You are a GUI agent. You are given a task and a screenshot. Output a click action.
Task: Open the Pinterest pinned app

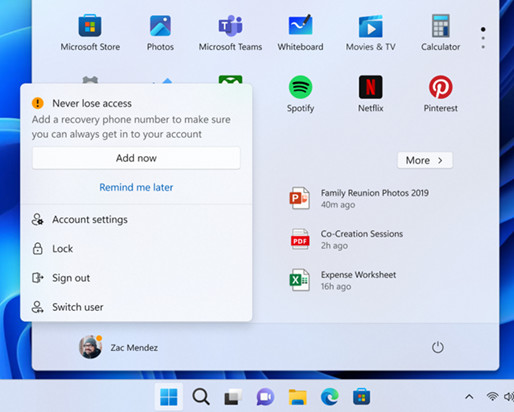click(440, 94)
